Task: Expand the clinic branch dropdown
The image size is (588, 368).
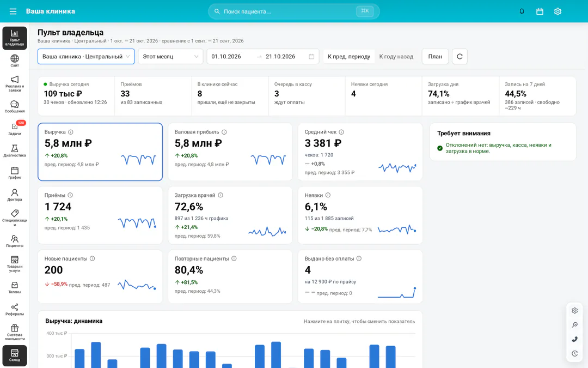Action: coord(86,56)
